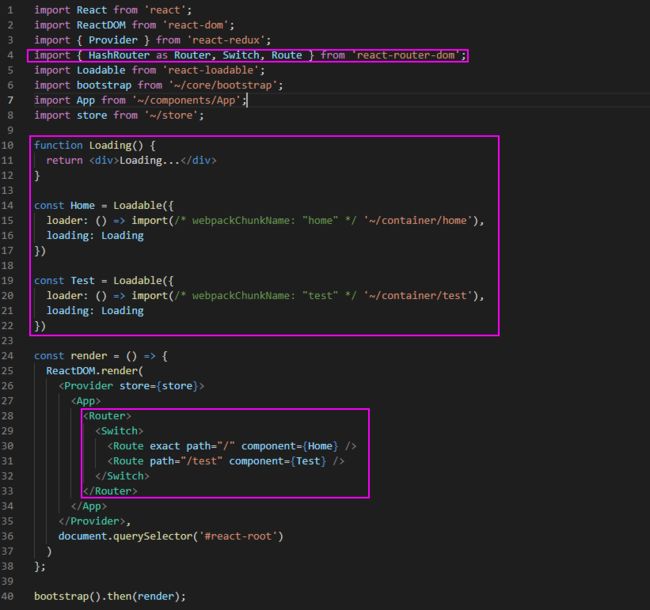Click the Loading... text inside div
This screenshot has width=650, height=610.
pos(150,160)
